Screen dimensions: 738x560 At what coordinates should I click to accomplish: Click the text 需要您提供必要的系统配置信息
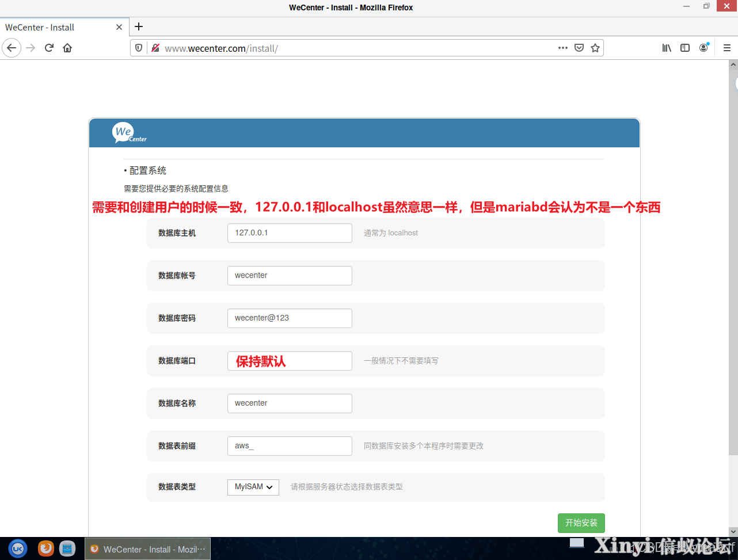click(176, 189)
